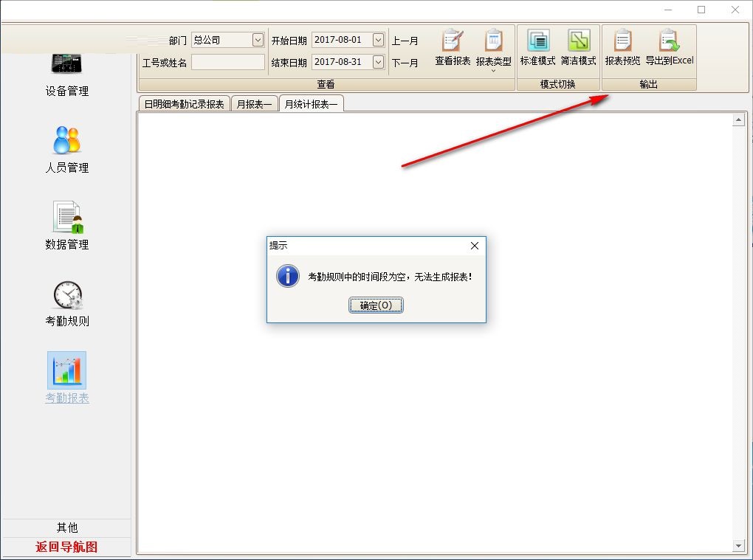753x560 pixels.
Task: Select the 日明细考勤记录报表 tab
Action: tap(185, 104)
